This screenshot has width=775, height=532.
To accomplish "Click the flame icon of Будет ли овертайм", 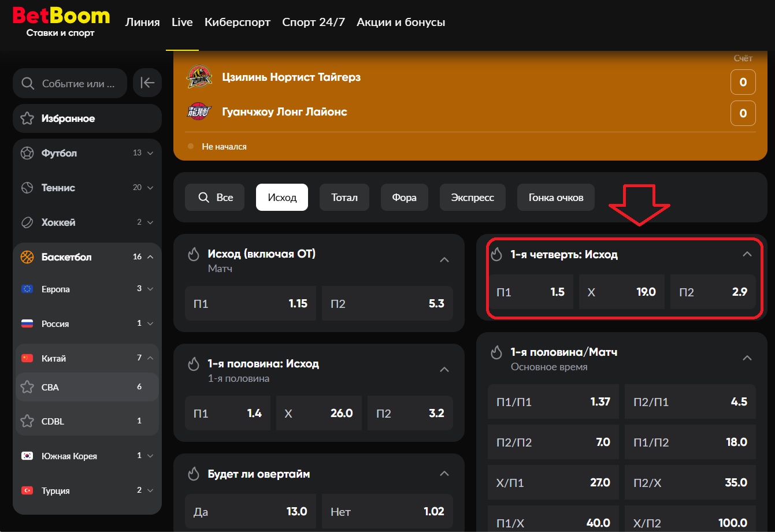I will pyautogui.click(x=194, y=474).
